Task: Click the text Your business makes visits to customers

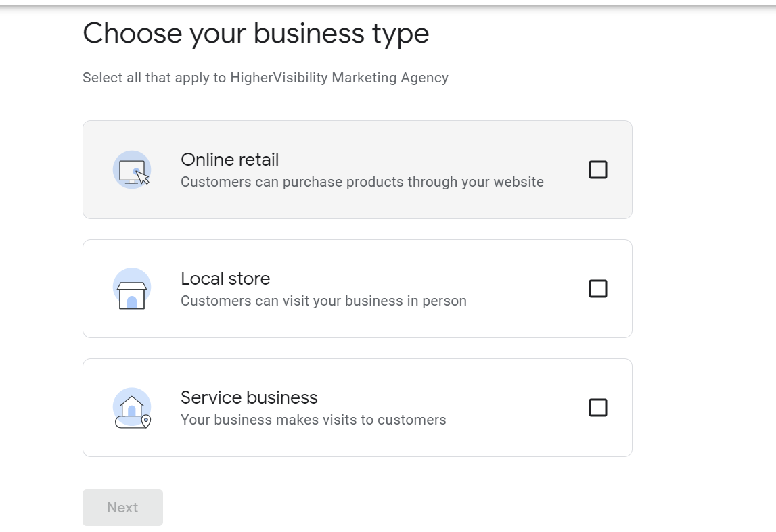Action: coord(313,420)
